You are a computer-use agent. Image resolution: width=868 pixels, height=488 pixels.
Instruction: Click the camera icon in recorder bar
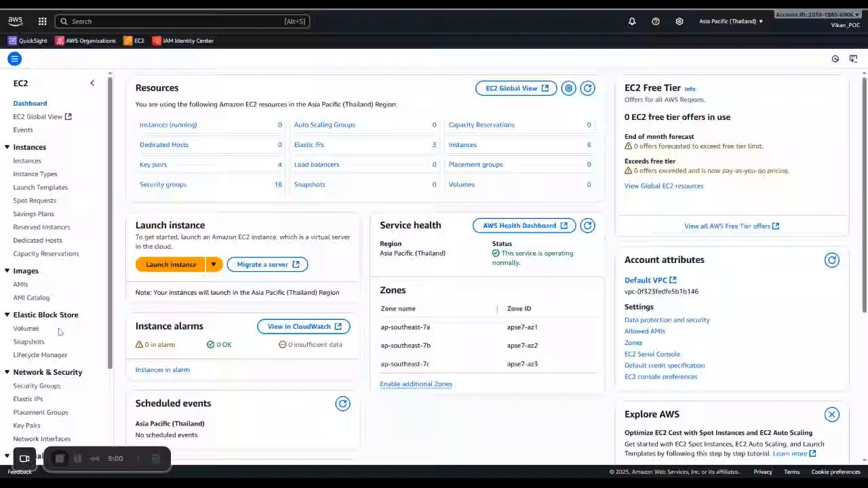(x=24, y=459)
